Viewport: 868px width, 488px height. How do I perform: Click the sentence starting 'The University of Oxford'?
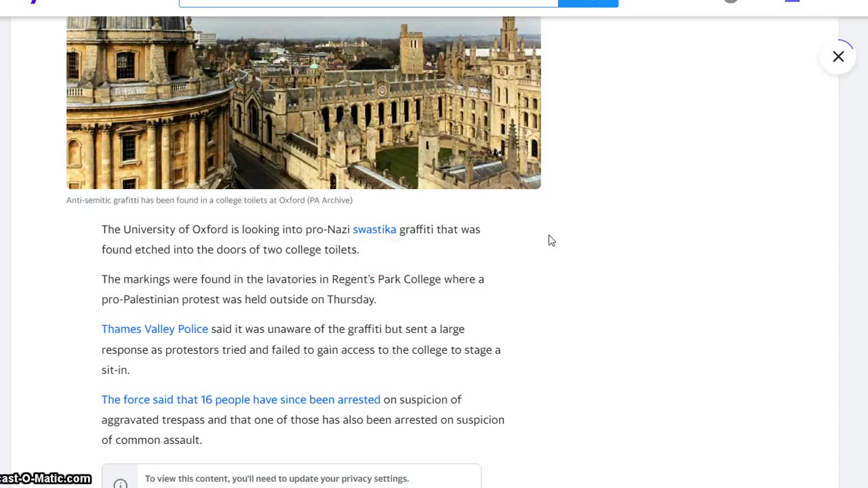click(291, 239)
